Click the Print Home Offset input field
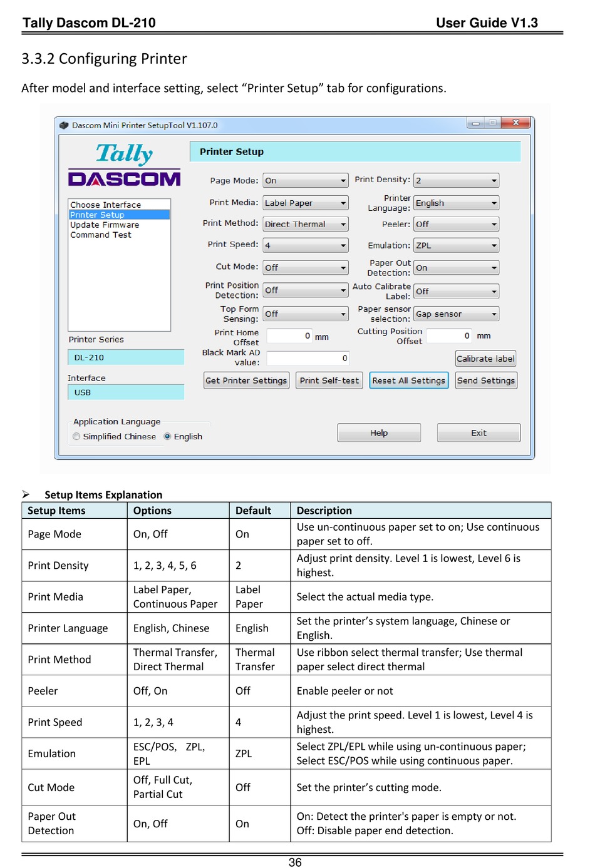This screenshot has width=595, height=868. coord(290,336)
